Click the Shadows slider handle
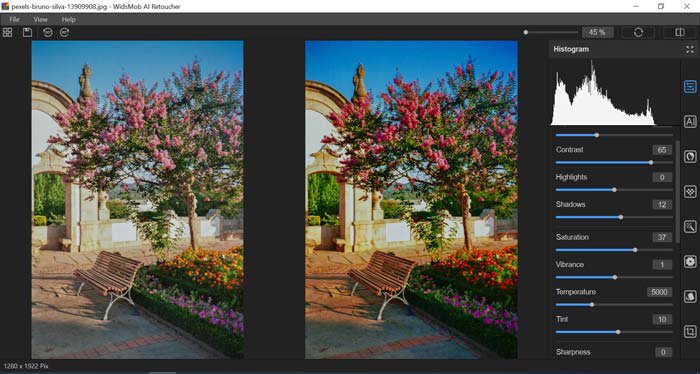The height and width of the screenshot is (374, 700). [x=621, y=217]
